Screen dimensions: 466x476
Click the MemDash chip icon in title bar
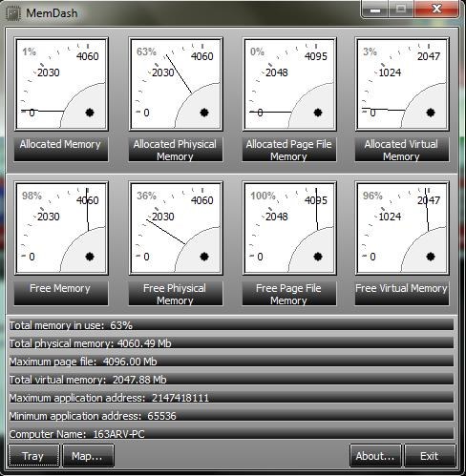coord(13,13)
